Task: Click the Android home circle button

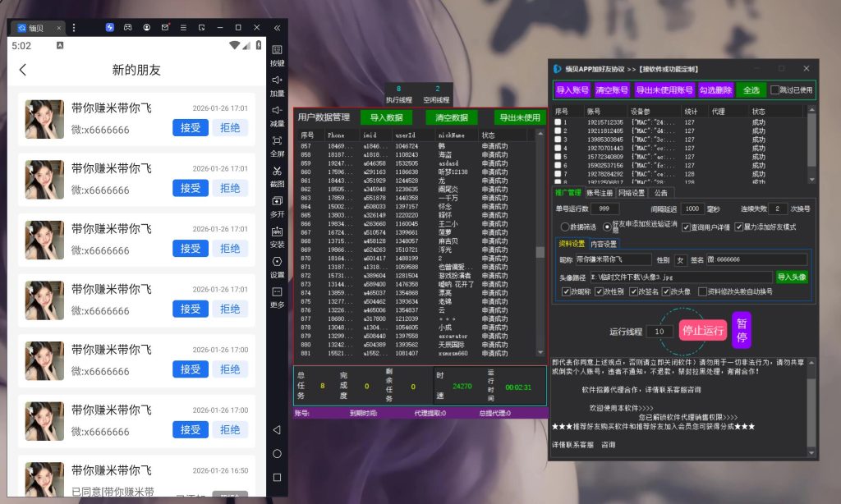Action: coord(277,453)
